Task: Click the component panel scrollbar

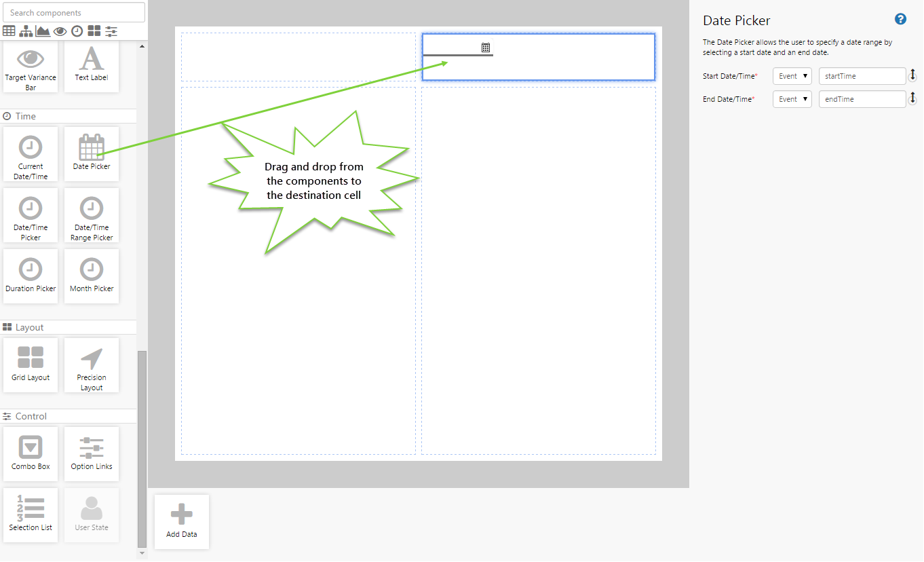Action: point(142,448)
